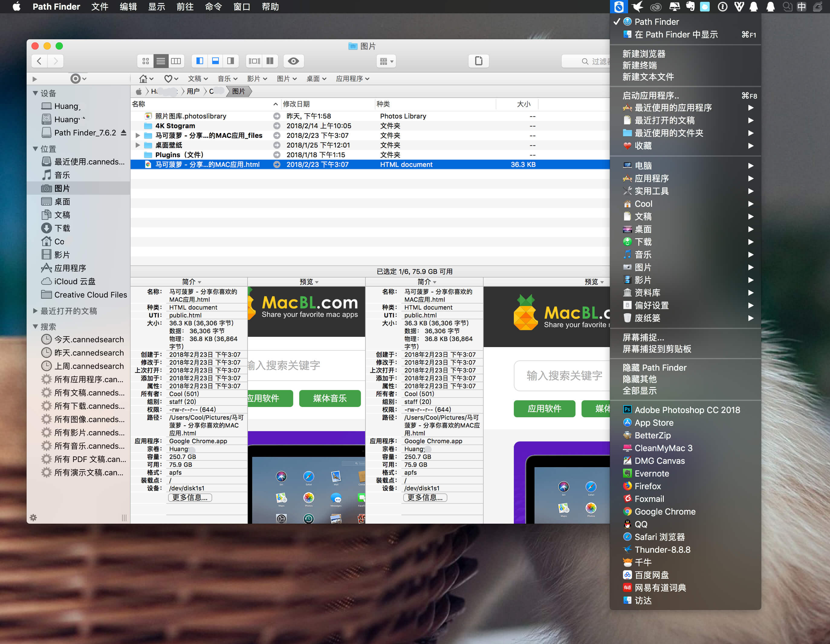
Task: Launch Safari 浏览器 from the menu
Action: tap(685, 537)
